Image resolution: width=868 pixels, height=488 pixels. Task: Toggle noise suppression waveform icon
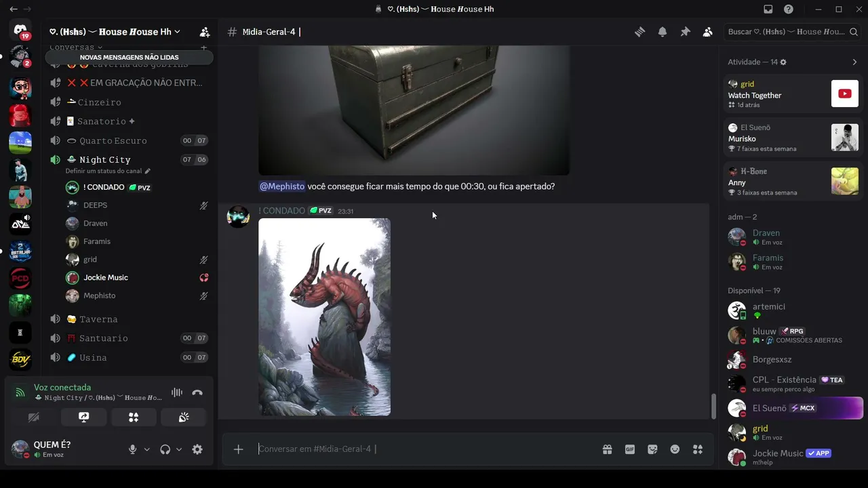click(177, 392)
